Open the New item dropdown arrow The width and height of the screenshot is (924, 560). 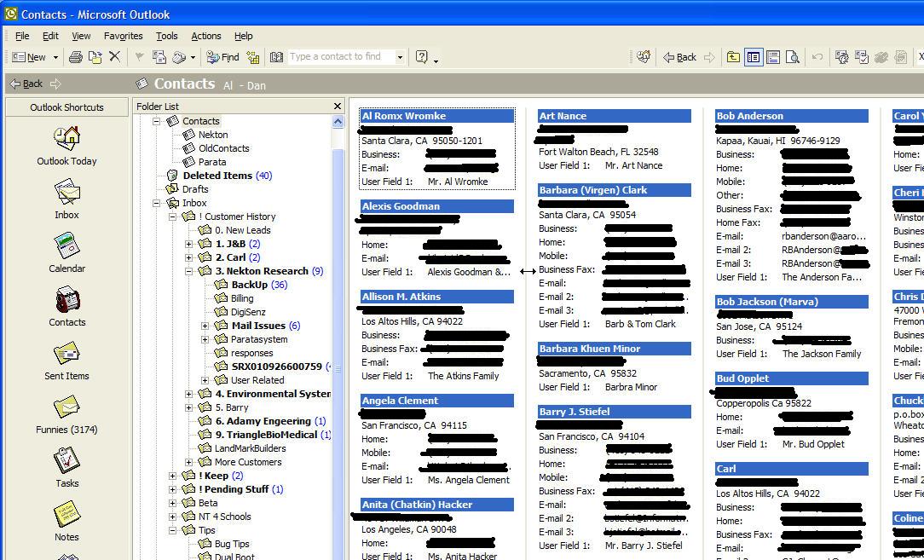pos(56,58)
